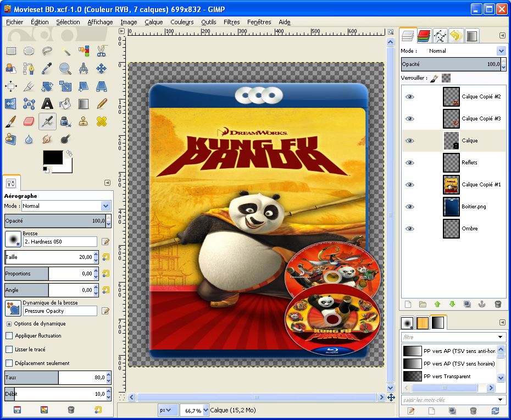Screen dimensions: 511x420
Task: Select the Blend gradient tool
Action: tap(84, 104)
